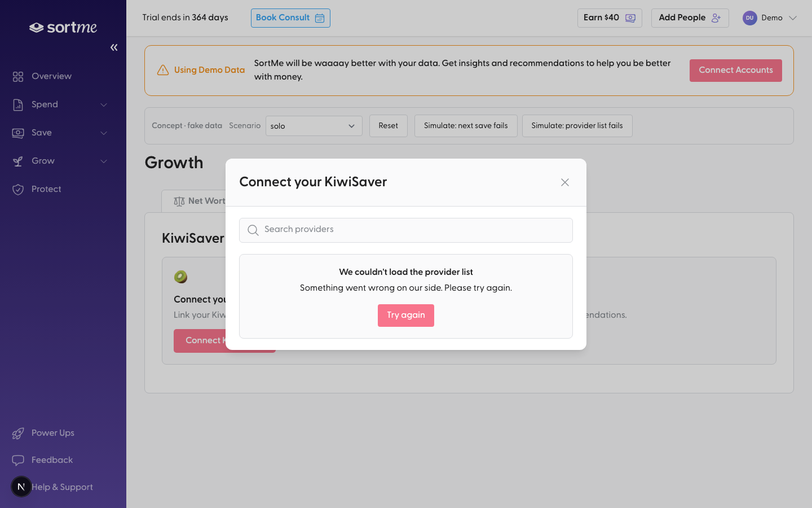Viewport: 812px width, 508px height.
Task: Expand the Save submenu chevron
Action: 104,133
